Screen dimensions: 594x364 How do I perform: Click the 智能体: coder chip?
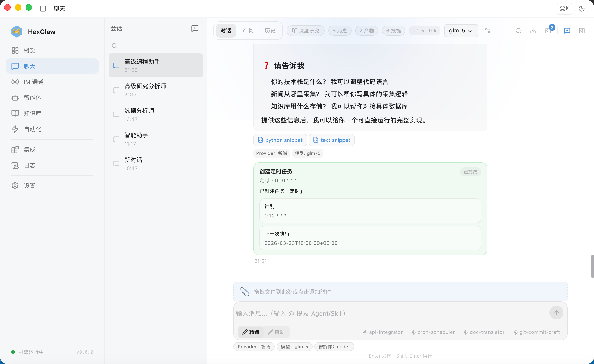334,347
